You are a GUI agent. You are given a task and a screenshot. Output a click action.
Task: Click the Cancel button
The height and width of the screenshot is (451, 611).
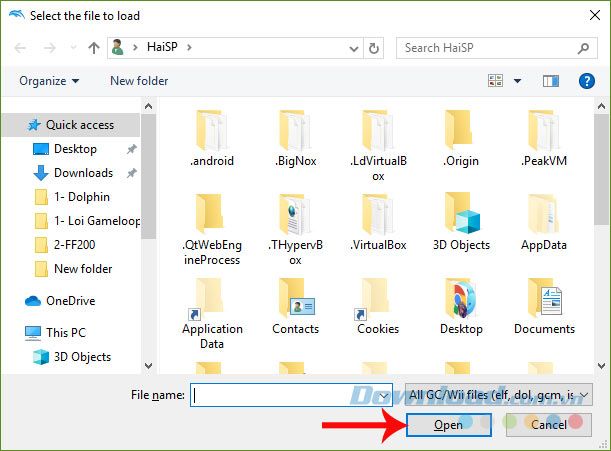point(548,425)
